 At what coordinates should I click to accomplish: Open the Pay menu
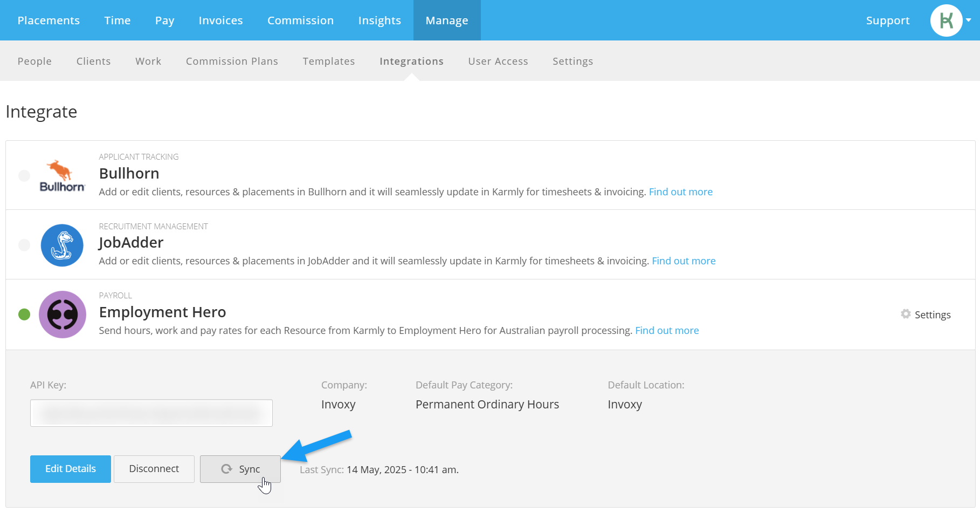tap(164, 21)
